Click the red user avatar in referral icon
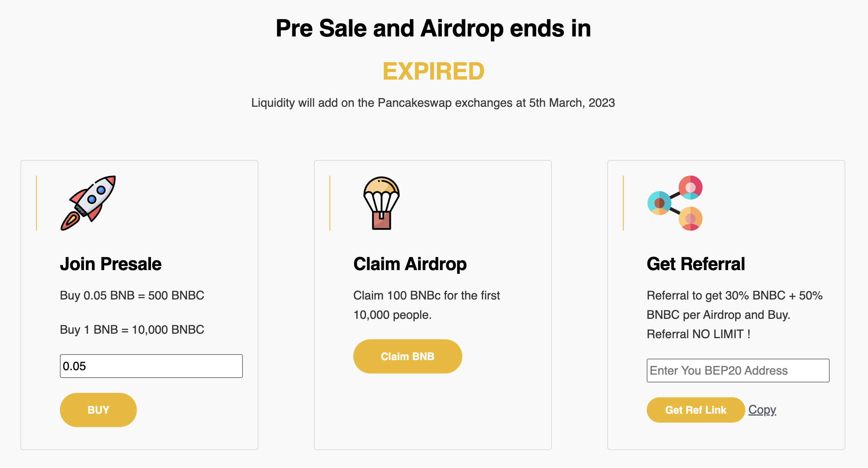This screenshot has height=468, width=868. coord(691,187)
